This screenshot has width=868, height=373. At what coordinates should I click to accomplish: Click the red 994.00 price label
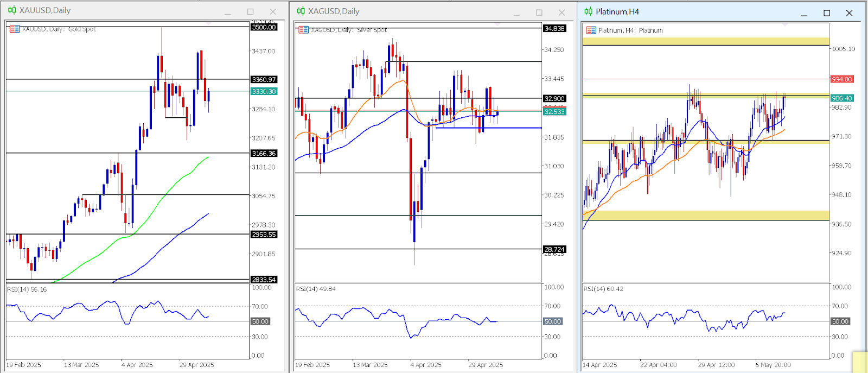(842, 79)
